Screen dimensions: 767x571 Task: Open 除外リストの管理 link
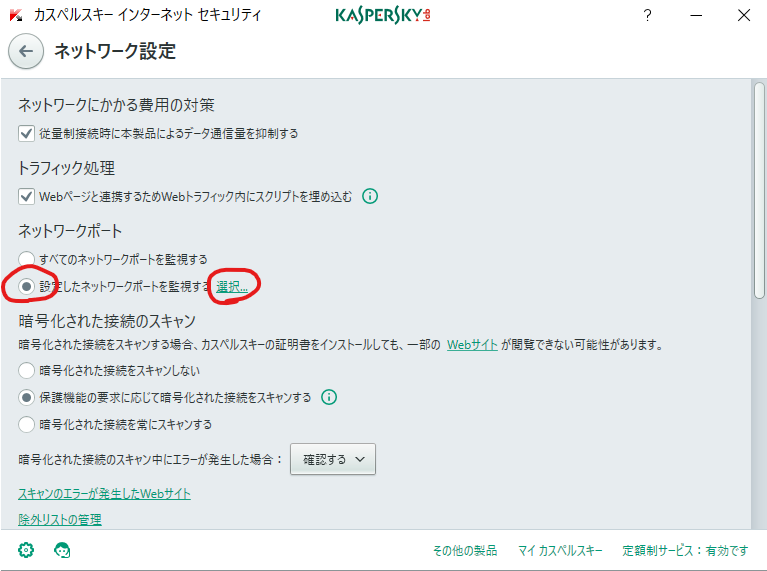click(60, 519)
